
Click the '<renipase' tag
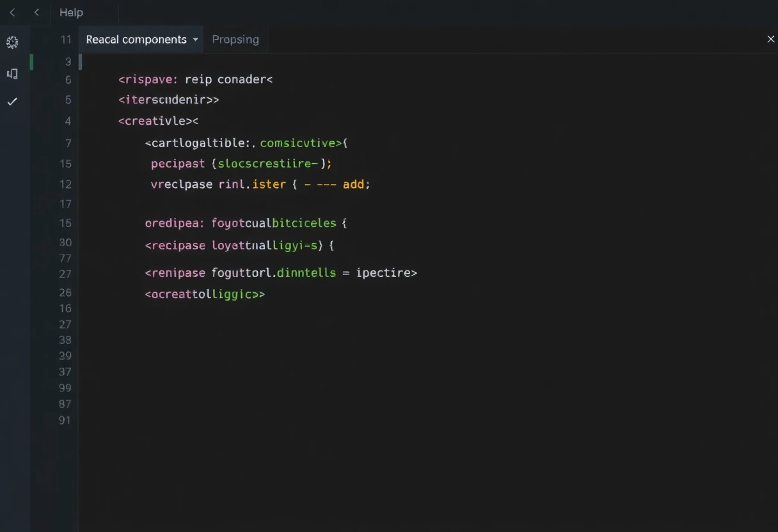pos(175,273)
